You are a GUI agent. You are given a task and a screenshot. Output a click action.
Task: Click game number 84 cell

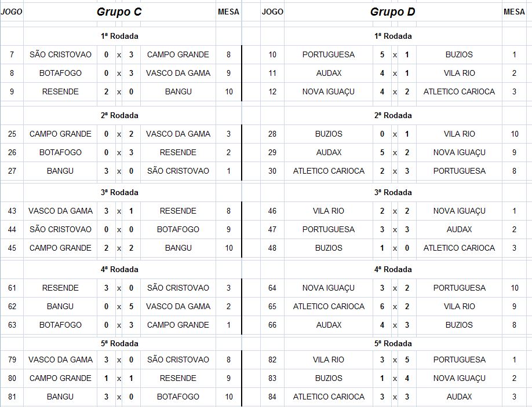(272, 397)
